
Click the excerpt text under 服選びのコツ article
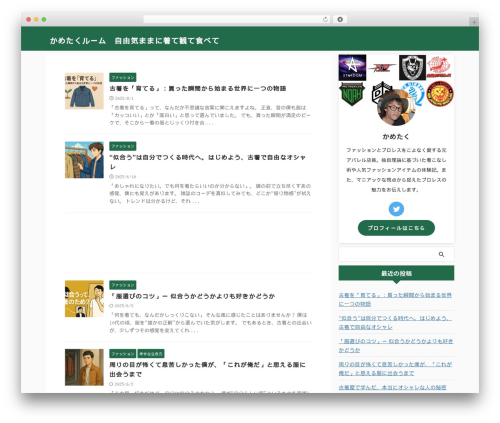coord(211,323)
